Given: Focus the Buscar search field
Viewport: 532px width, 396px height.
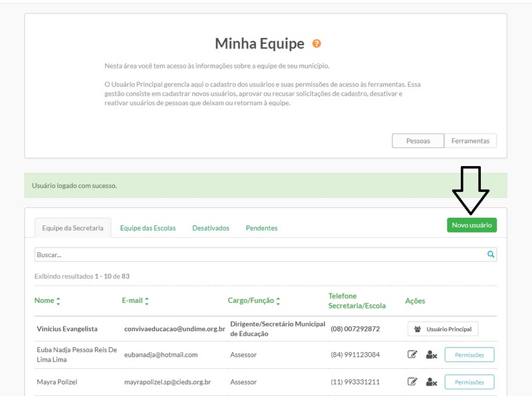Looking at the screenshot, I should click(259, 254).
